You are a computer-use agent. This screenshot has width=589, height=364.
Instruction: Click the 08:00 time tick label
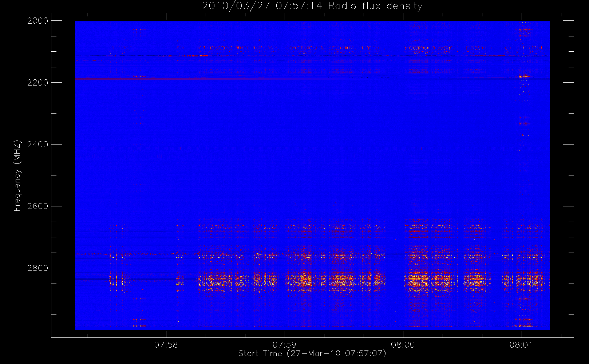(403, 345)
